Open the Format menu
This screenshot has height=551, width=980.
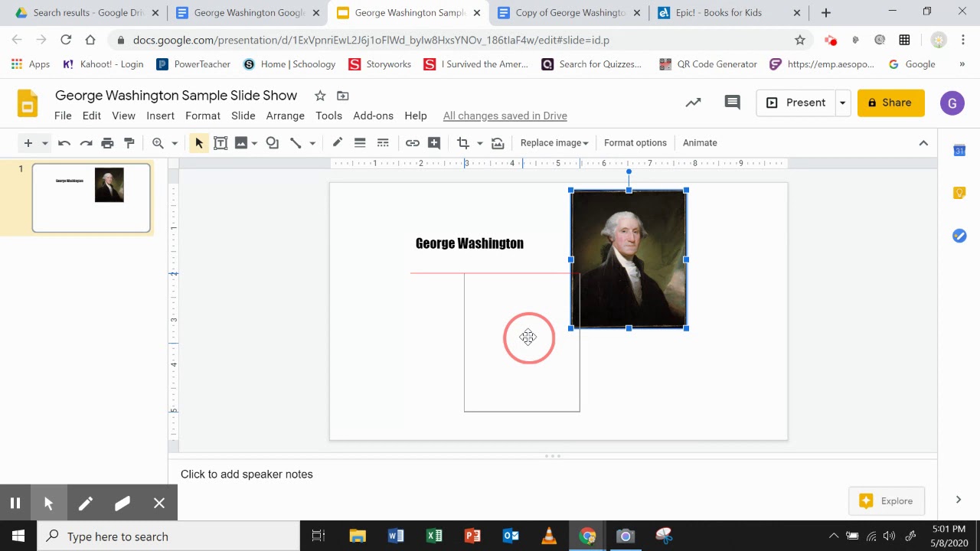[x=203, y=116]
